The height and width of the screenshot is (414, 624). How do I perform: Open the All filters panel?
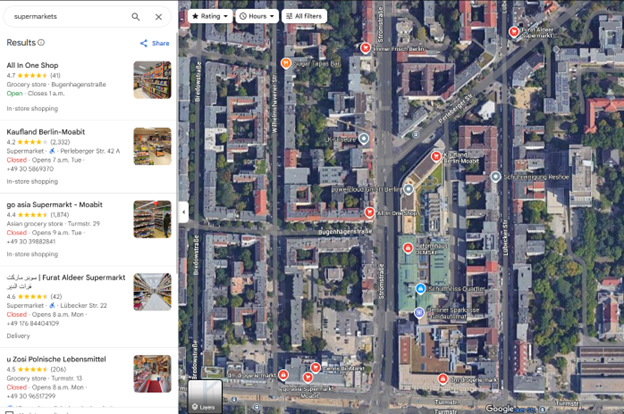(x=304, y=16)
